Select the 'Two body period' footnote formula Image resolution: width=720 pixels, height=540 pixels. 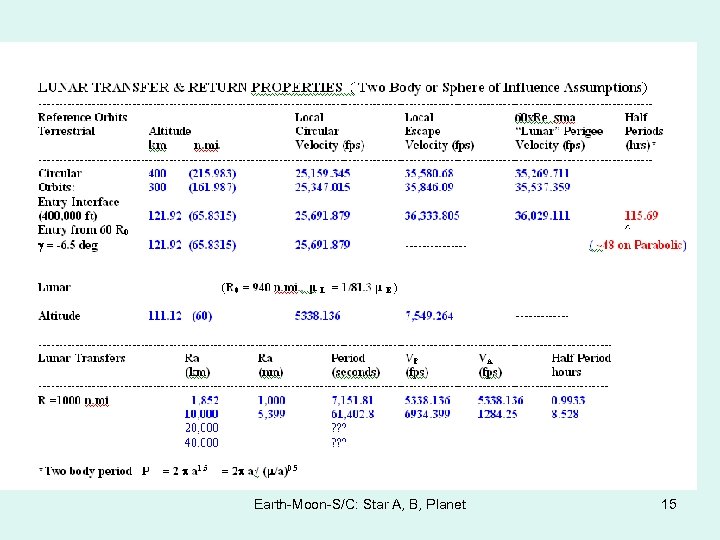click(x=168, y=471)
